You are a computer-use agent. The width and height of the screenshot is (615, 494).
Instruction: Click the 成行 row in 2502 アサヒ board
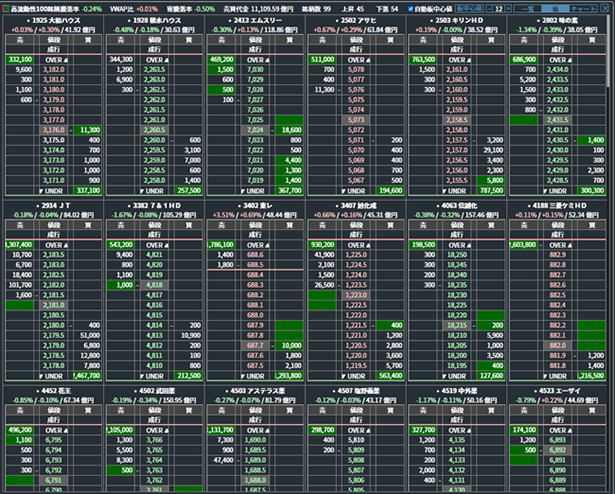coord(359,49)
